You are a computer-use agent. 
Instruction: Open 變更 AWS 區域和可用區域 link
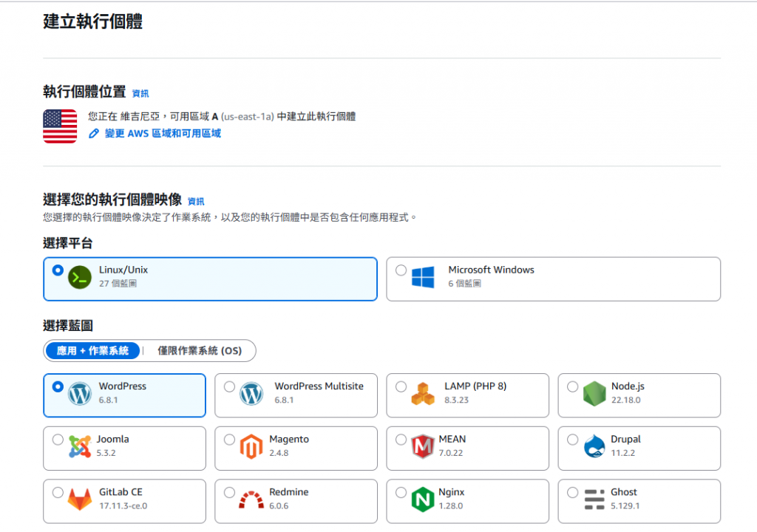pyautogui.click(x=163, y=134)
